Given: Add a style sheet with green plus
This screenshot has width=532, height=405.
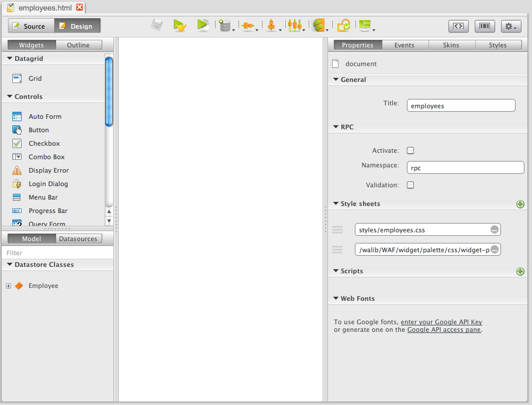Looking at the screenshot, I should 520,204.
